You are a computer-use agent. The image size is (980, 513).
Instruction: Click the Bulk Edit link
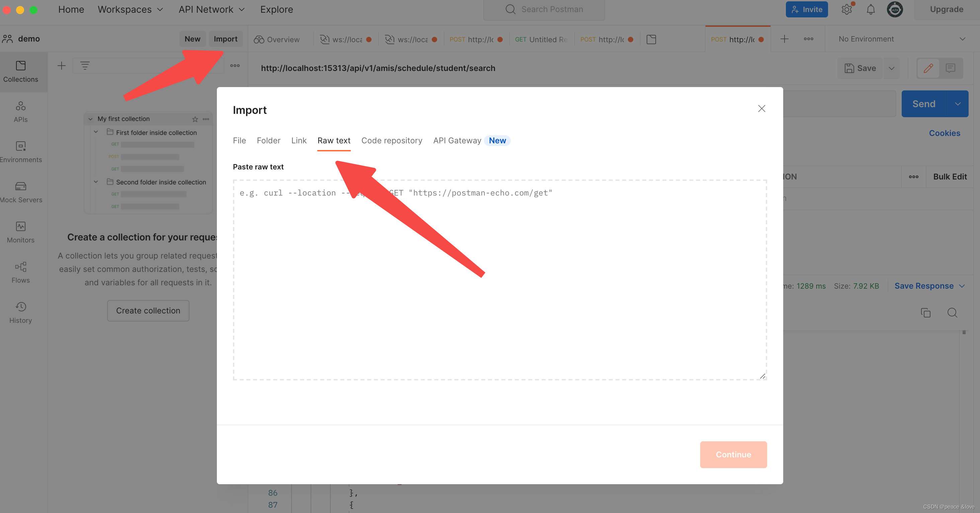pos(950,176)
